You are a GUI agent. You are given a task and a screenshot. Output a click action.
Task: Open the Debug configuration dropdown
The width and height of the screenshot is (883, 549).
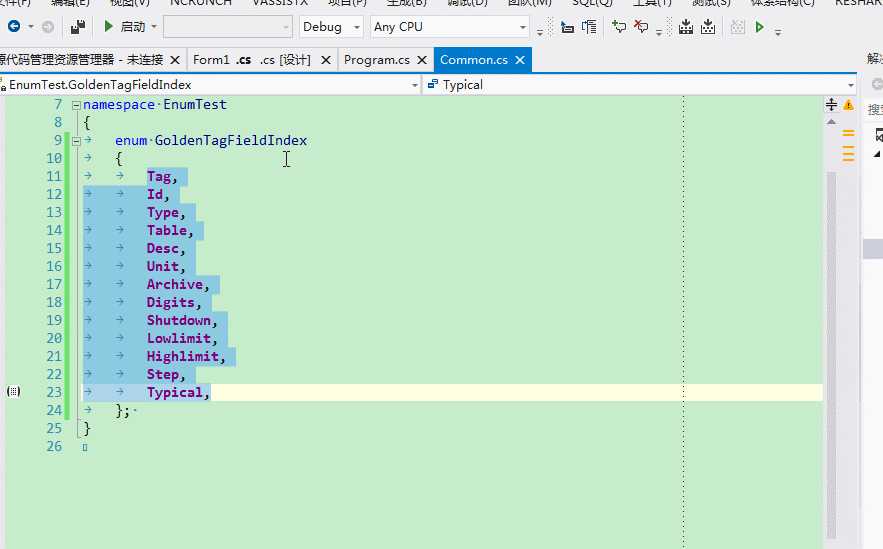[x=331, y=26]
